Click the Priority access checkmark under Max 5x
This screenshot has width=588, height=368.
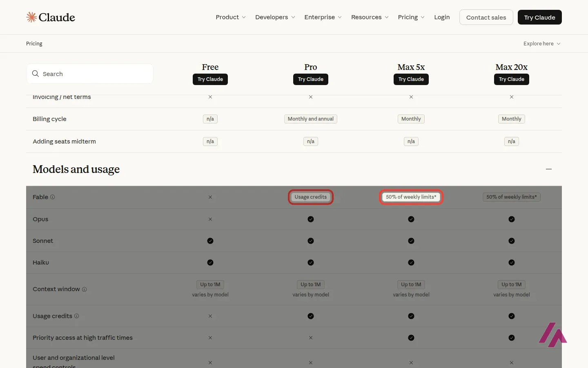click(411, 338)
